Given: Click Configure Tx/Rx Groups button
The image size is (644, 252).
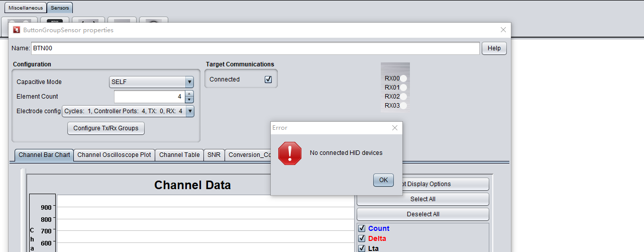Looking at the screenshot, I should click(106, 128).
